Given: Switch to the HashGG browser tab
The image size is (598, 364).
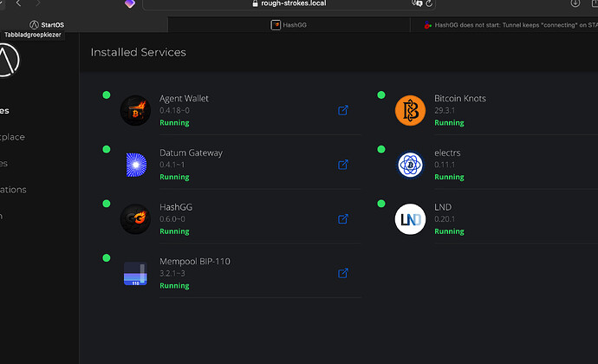Looking at the screenshot, I should 289,25.
